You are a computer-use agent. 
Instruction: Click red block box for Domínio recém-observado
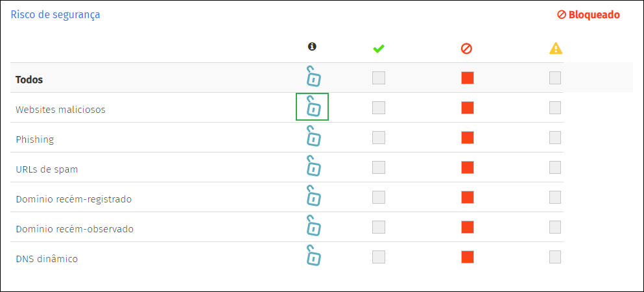[468, 226]
